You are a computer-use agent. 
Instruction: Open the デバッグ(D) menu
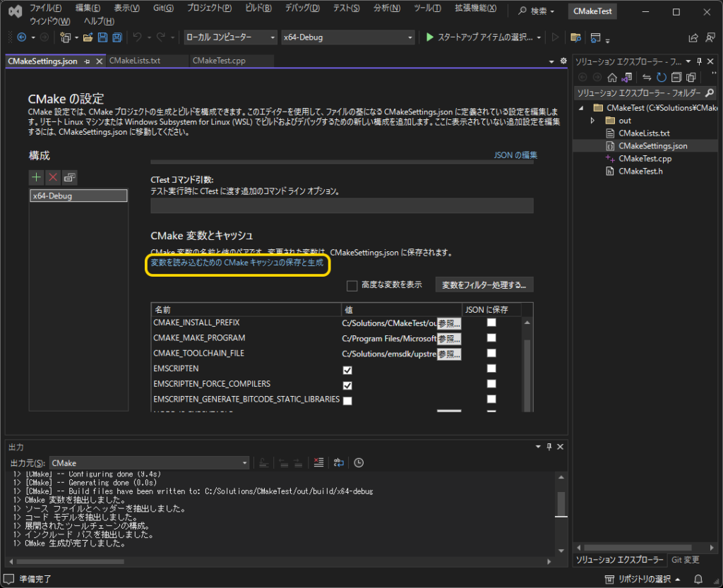302,8
